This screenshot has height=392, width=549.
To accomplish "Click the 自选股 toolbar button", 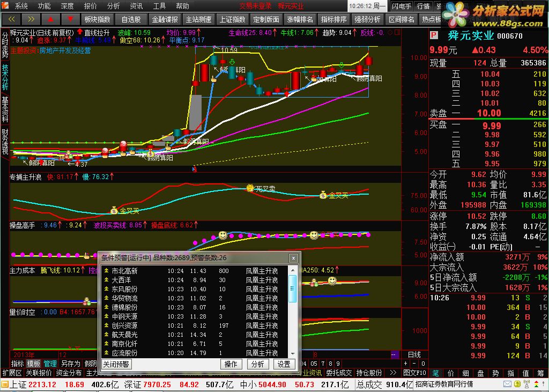I will (131, 19).
